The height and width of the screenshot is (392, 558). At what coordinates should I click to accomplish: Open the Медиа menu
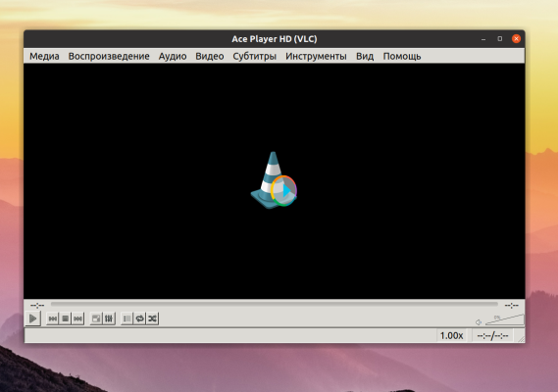tap(44, 56)
